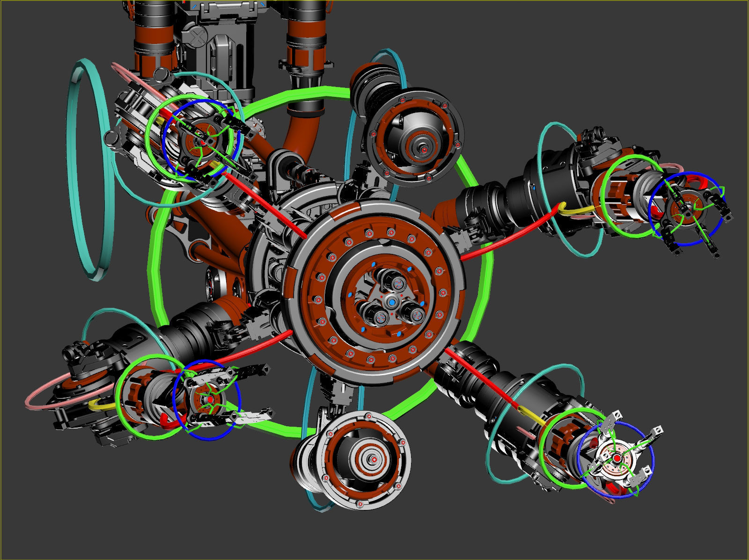
Task: Pick the yellow curve on the lower-left arm
Action: (x=102, y=405)
